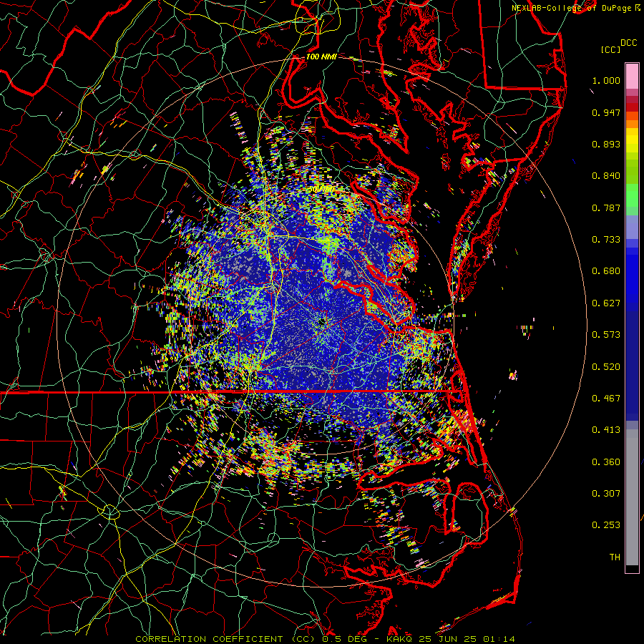Select the 0.413 legend value

[x=606, y=430]
